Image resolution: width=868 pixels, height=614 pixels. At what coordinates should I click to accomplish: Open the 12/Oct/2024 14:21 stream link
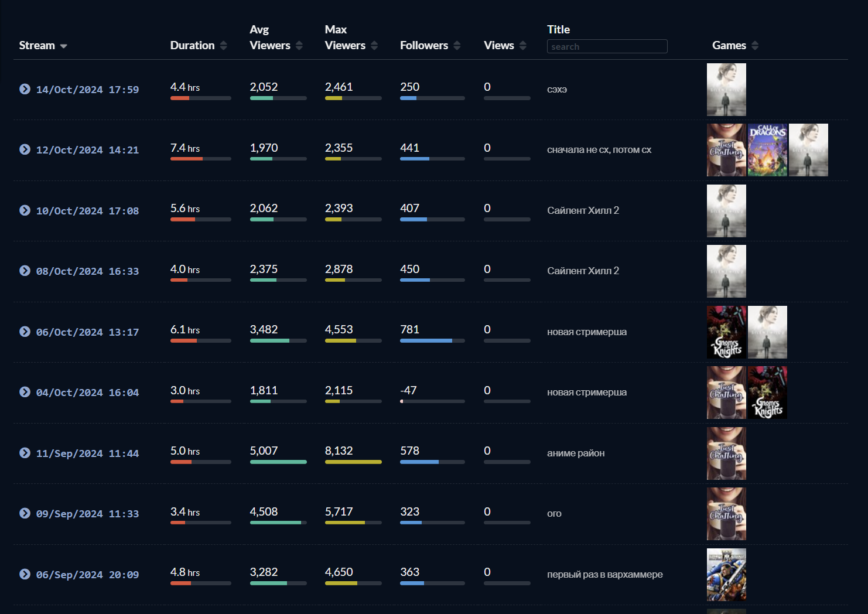[87, 150]
